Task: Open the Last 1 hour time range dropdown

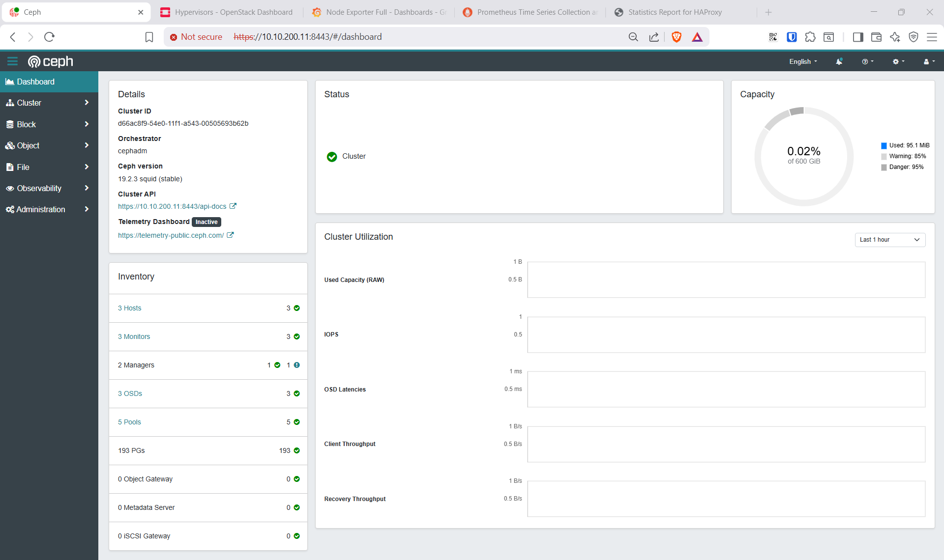Action: 890,240
